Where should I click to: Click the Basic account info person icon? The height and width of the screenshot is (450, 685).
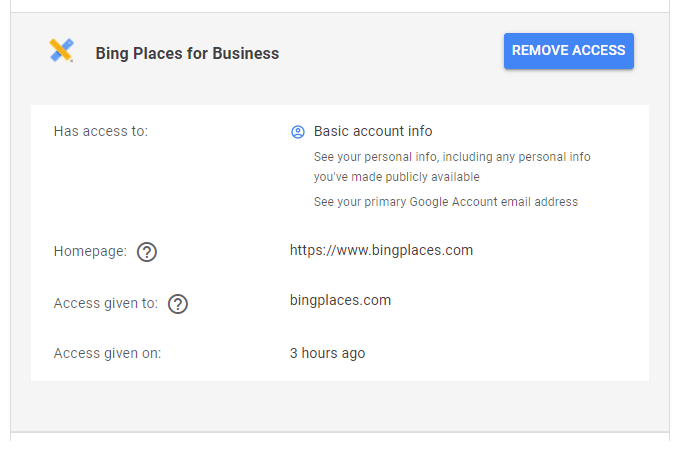click(297, 132)
